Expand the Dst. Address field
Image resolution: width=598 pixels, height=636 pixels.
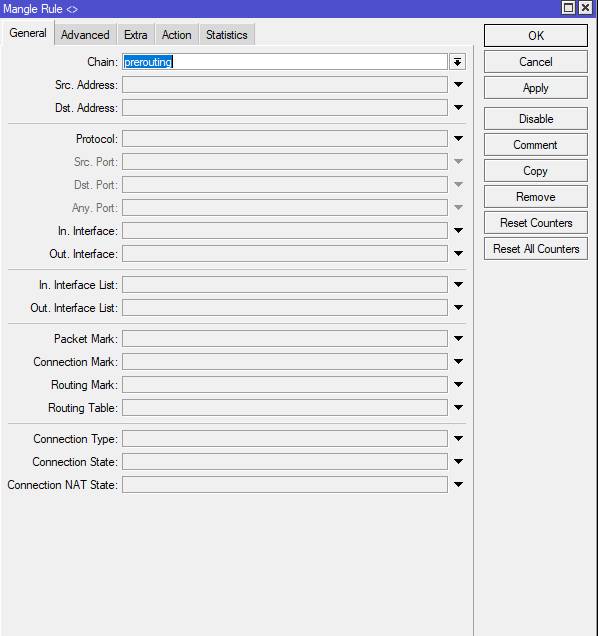pyautogui.click(x=458, y=108)
